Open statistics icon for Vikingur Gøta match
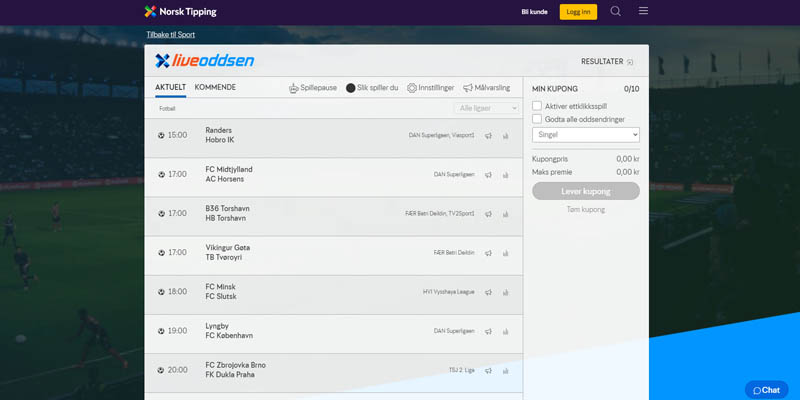800x400 pixels. (x=506, y=253)
